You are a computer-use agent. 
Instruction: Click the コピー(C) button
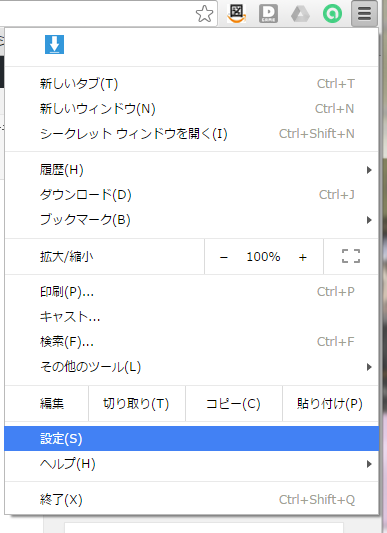tap(234, 403)
